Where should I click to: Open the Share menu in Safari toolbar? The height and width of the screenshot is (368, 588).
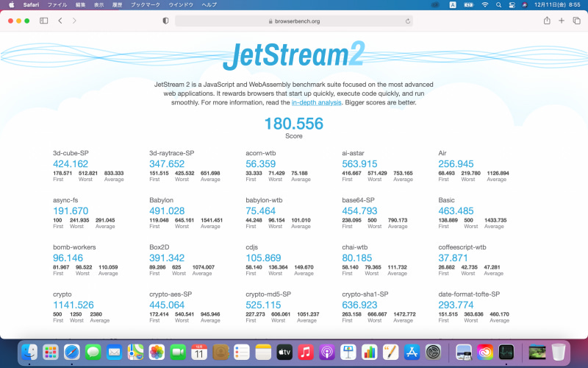547,21
